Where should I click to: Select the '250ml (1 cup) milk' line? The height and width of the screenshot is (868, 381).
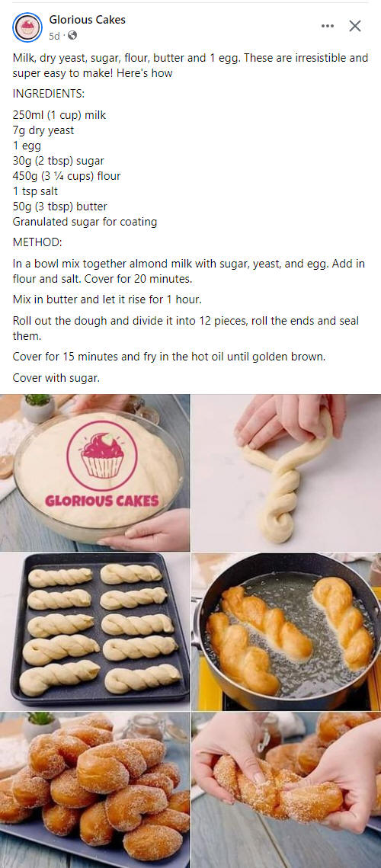[59, 115]
